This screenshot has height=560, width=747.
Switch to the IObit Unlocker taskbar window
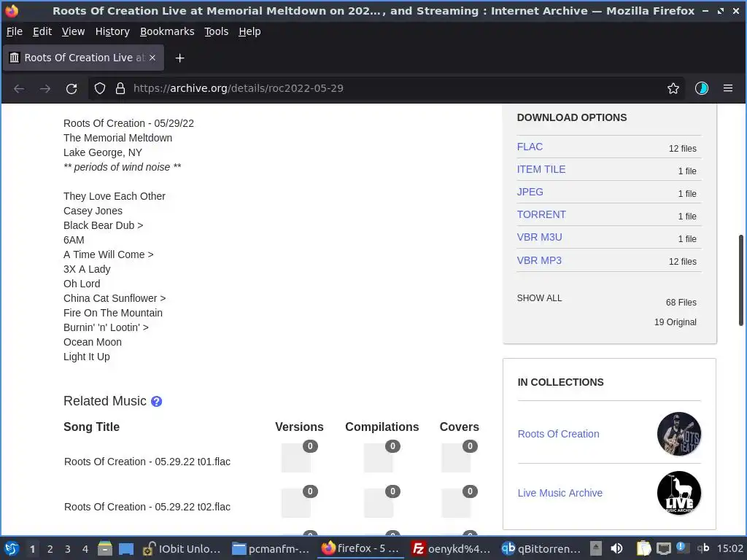pyautogui.click(x=182, y=549)
